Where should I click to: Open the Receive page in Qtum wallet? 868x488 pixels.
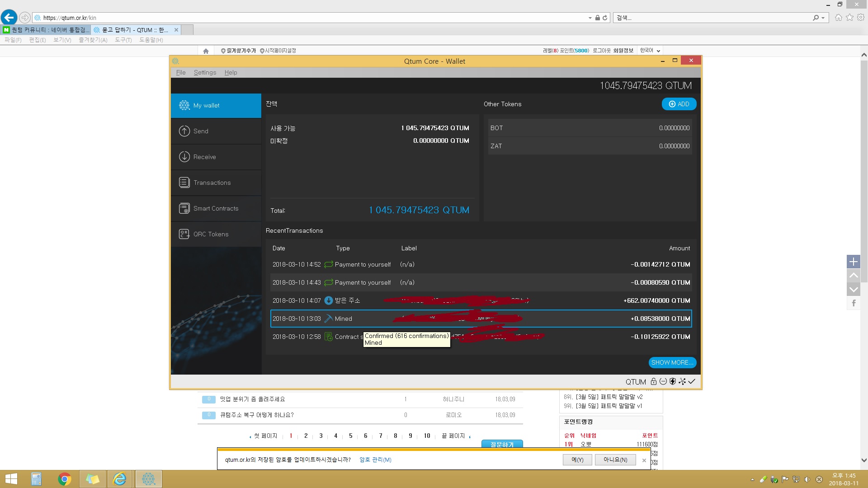(x=216, y=157)
